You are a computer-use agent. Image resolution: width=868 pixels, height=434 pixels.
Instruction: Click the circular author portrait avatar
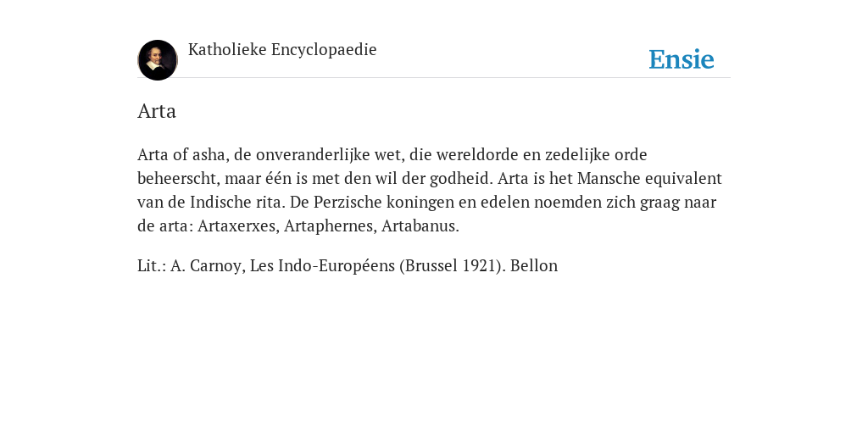pyautogui.click(x=158, y=60)
